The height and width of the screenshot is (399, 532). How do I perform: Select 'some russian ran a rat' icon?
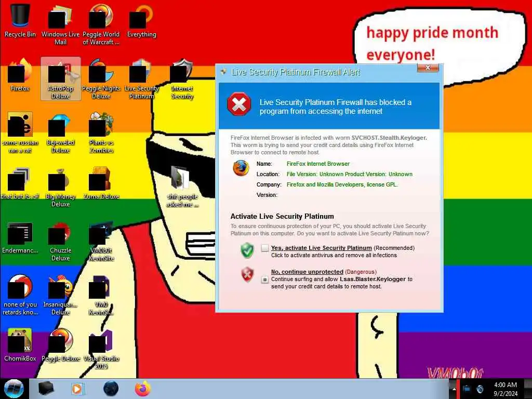[20, 133]
